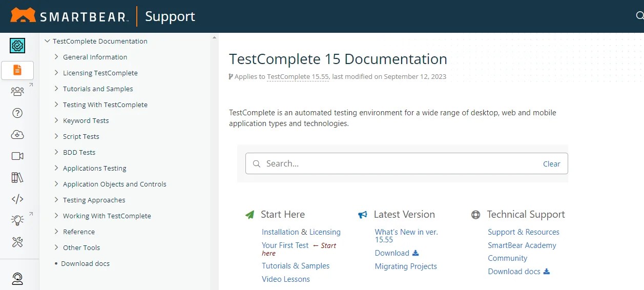The height and width of the screenshot is (290, 644).
Task: Click the Download link under Latest Version
Action: (392, 253)
